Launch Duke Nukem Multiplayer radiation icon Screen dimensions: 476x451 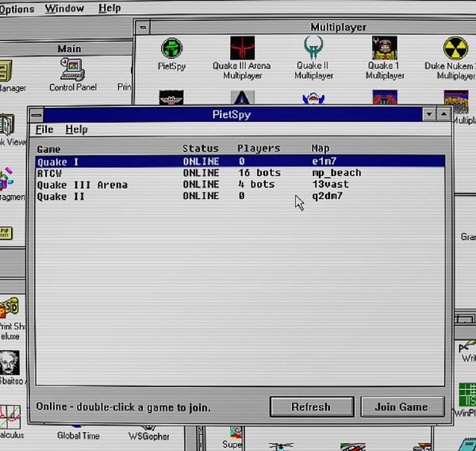coord(455,48)
